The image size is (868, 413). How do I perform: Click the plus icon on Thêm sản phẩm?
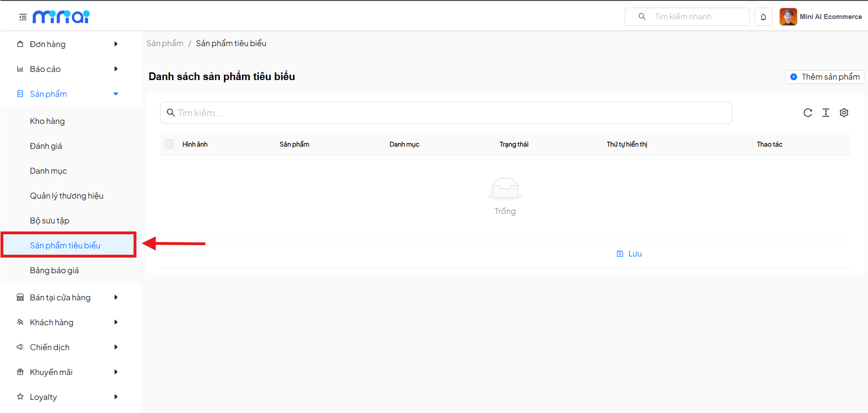point(793,77)
